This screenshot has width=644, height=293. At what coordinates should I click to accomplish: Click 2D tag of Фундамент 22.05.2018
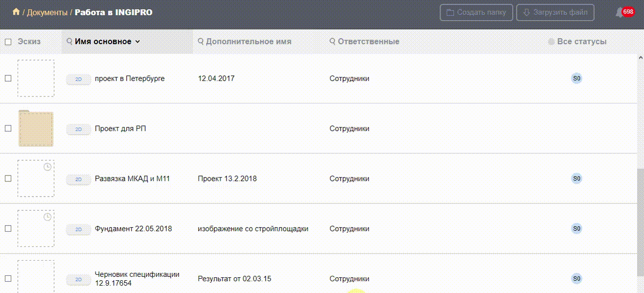click(78, 229)
